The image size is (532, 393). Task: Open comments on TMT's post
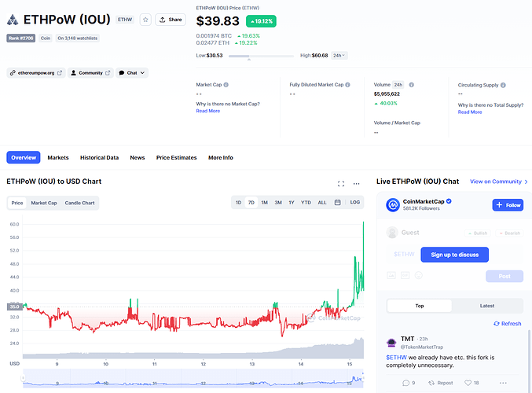pos(409,383)
